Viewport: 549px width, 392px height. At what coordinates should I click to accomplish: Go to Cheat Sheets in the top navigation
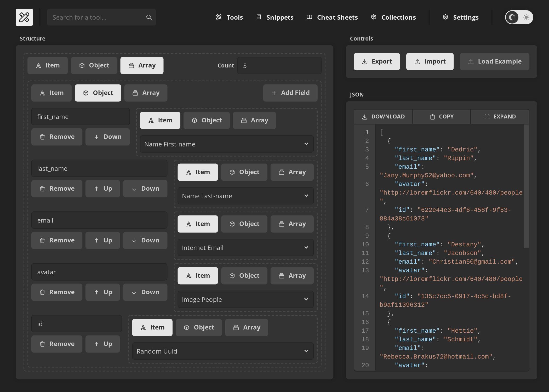pos(332,17)
